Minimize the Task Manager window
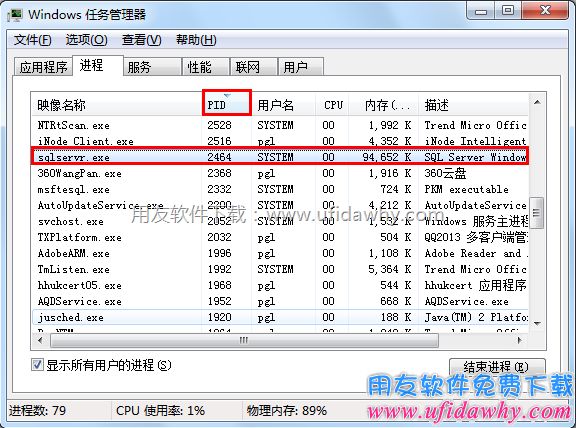 tap(481, 11)
